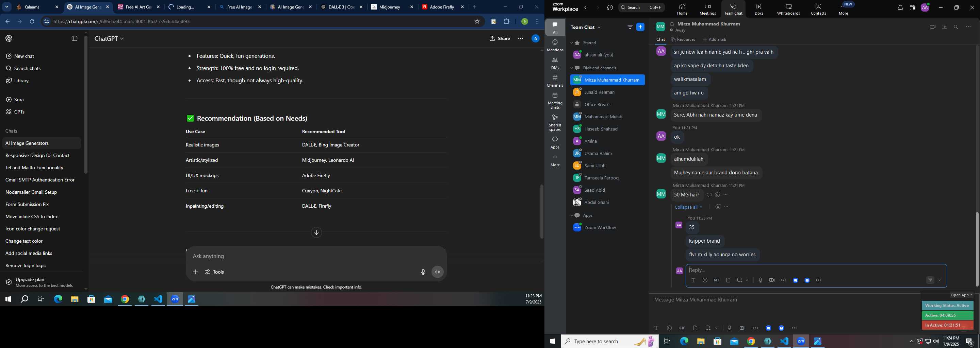Search within this Zoom chat
Image resolution: width=980 pixels, height=348 pixels.
tap(956, 27)
